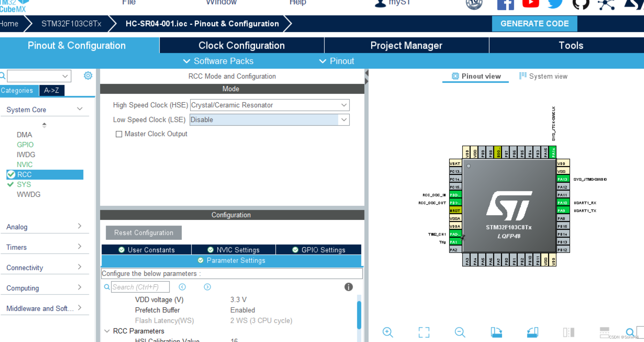The image size is (644, 342).
Task: Switch to the System view tab
Action: tap(543, 76)
